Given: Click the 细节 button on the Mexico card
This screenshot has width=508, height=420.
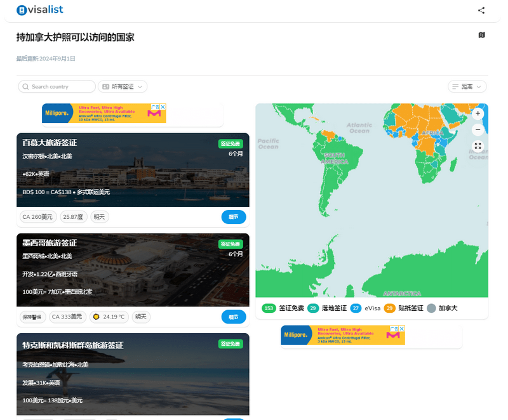Looking at the screenshot, I should pos(234,317).
